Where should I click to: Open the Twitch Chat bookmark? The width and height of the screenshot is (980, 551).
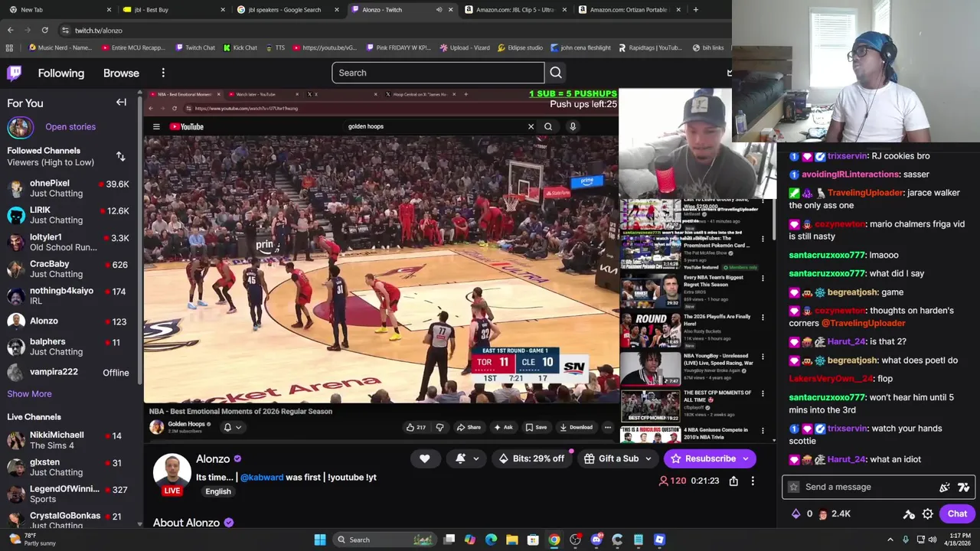coord(194,47)
